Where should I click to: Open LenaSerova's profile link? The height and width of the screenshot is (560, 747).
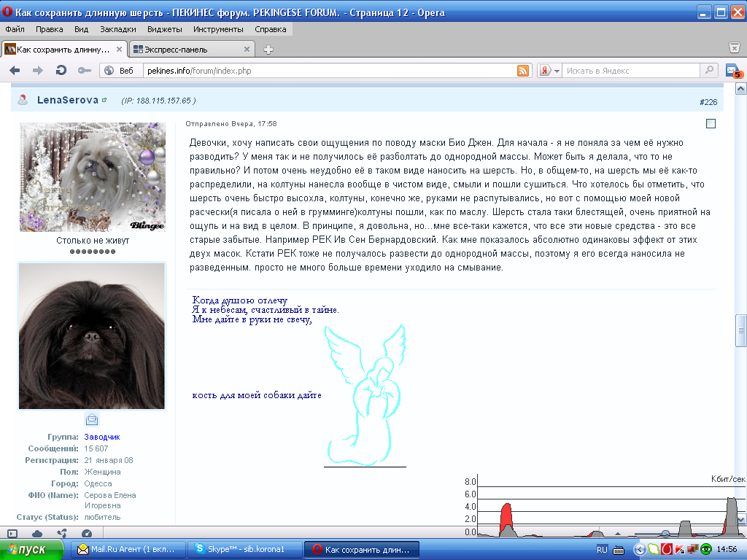click(x=68, y=100)
